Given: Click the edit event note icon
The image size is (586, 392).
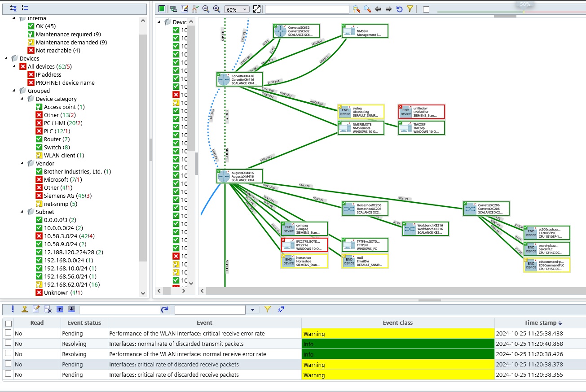Looking at the screenshot, I should pyautogui.click(x=36, y=309).
